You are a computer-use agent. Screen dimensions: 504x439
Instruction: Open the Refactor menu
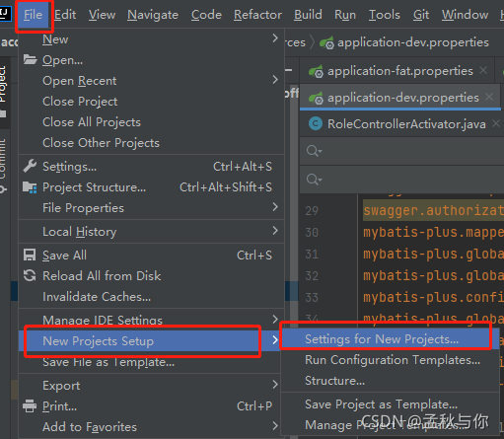pyautogui.click(x=257, y=15)
